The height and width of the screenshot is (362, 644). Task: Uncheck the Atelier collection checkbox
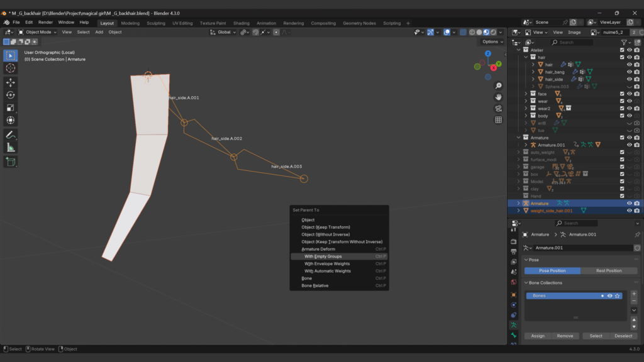pyautogui.click(x=622, y=50)
